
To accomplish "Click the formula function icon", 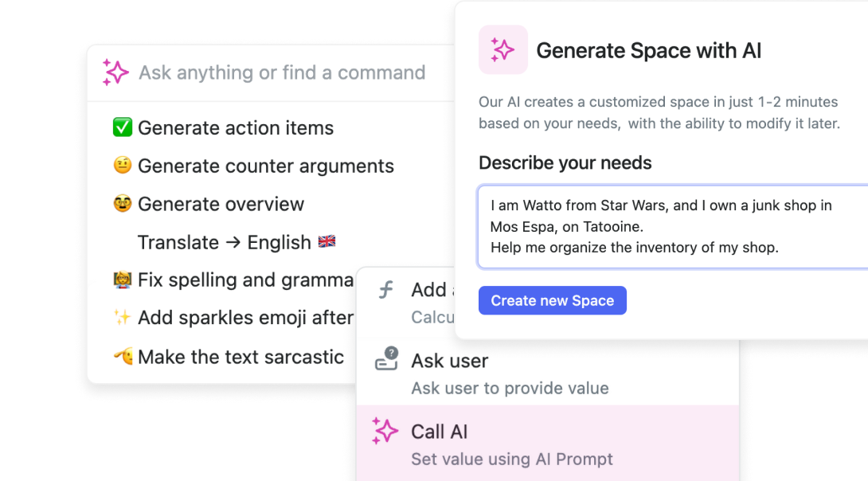I will pos(386,290).
